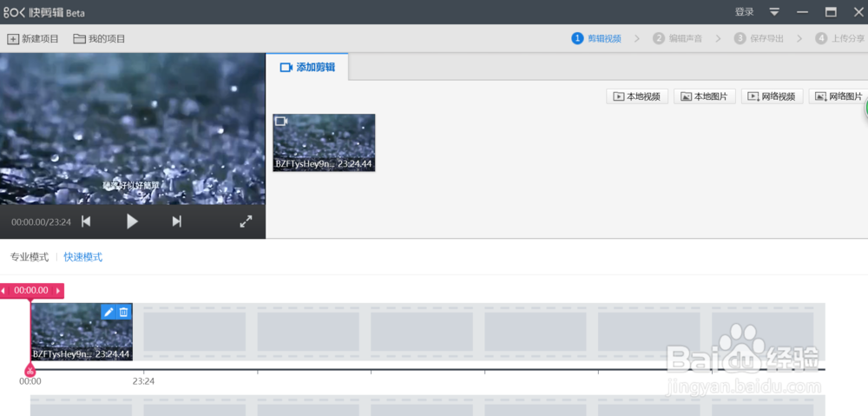Image resolution: width=868 pixels, height=416 pixels.
Task: Click the scissors cut icon on playhead
Action: click(x=30, y=369)
